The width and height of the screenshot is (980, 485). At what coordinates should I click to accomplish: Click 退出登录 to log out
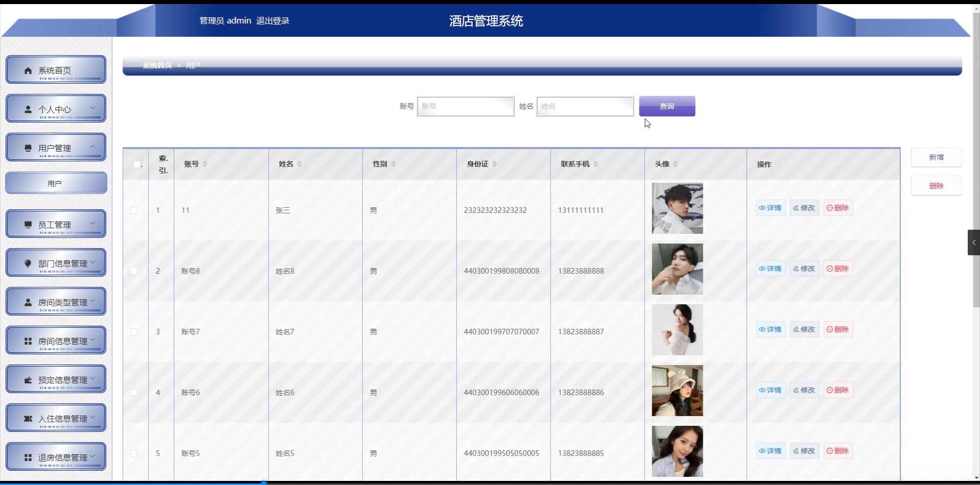[273, 21]
